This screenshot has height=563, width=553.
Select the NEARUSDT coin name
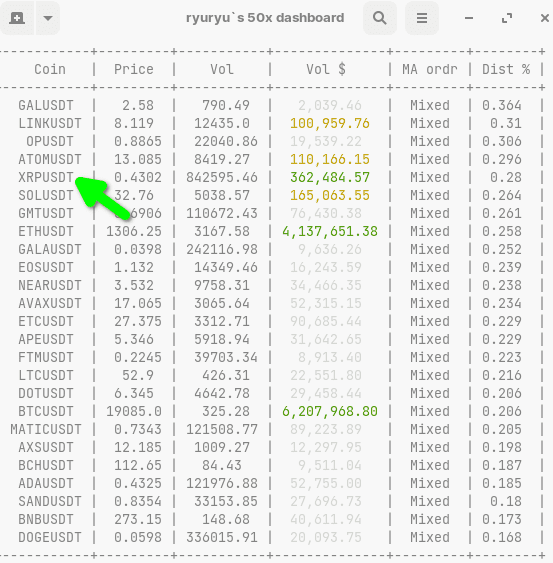pos(50,285)
